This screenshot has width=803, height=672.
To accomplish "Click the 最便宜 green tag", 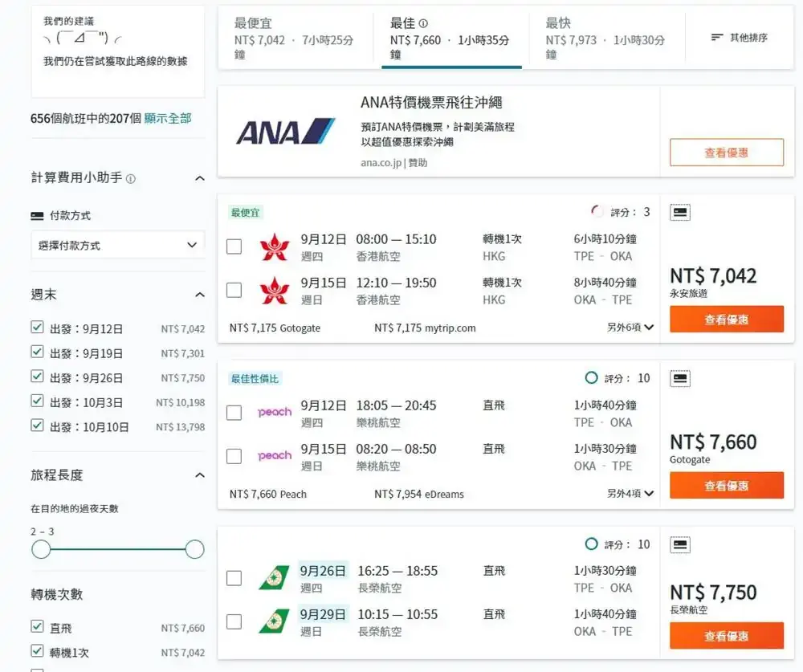I will pos(245,213).
